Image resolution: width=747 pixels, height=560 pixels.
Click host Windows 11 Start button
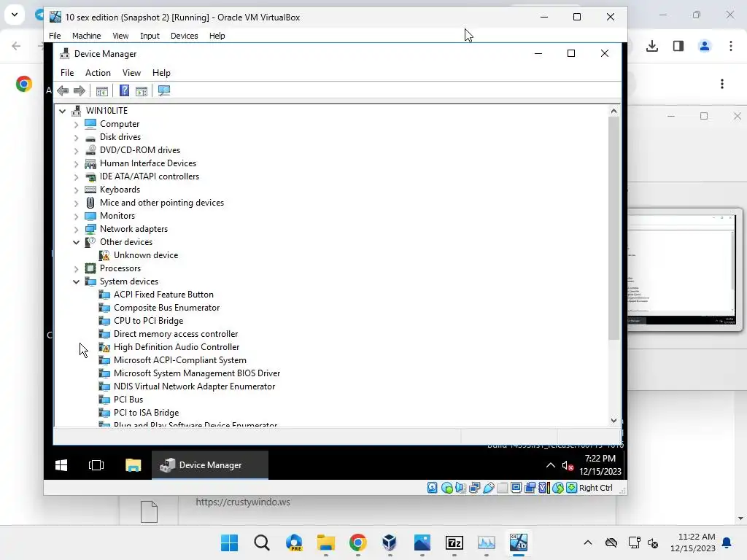click(229, 542)
